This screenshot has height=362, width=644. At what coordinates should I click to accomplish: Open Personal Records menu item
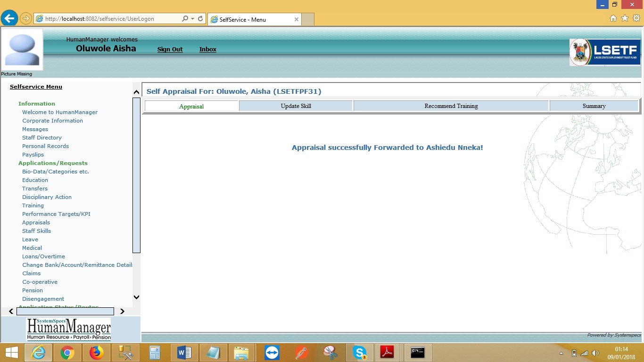tap(45, 146)
